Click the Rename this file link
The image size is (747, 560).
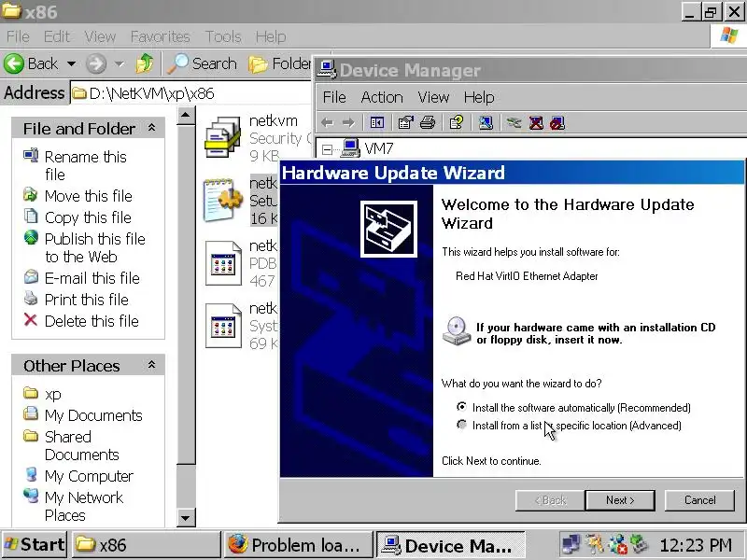pos(85,165)
